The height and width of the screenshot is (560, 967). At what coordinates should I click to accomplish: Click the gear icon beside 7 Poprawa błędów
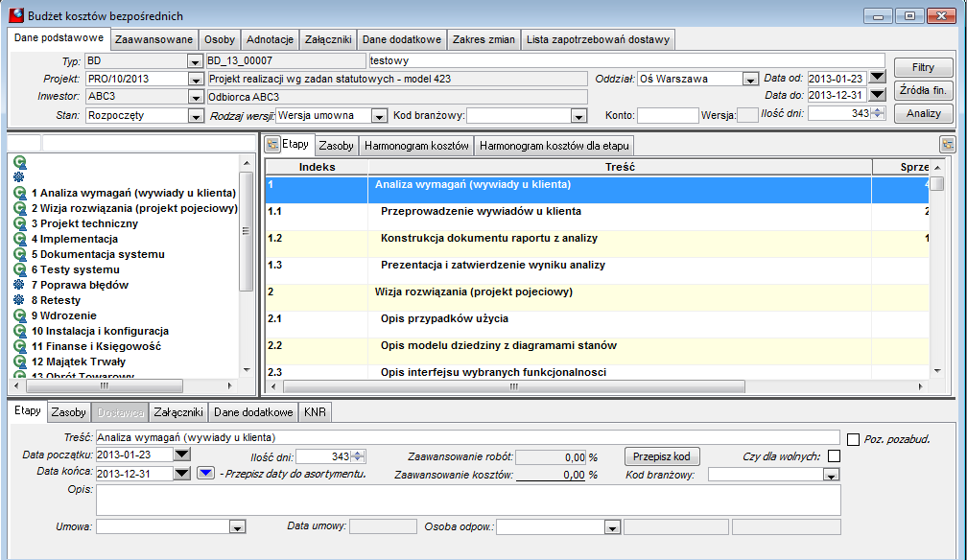pyautogui.click(x=19, y=285)
